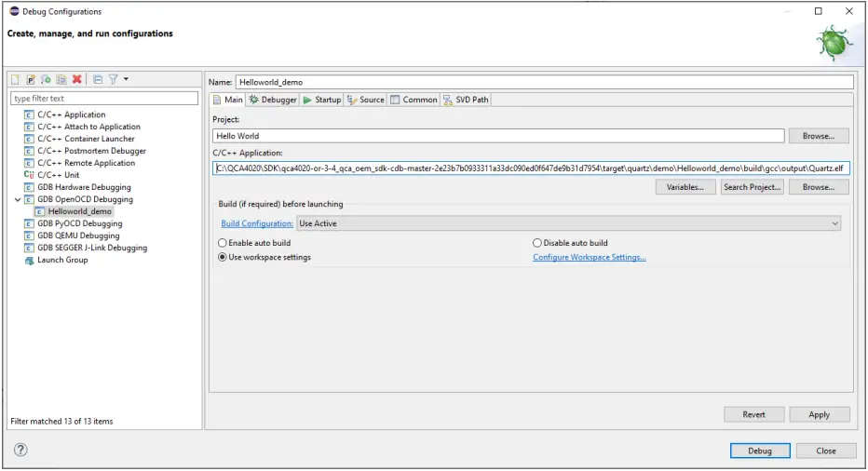
Task: Select Enable auto build radio button
Action: pyautogui.click(x=223, y=243)
